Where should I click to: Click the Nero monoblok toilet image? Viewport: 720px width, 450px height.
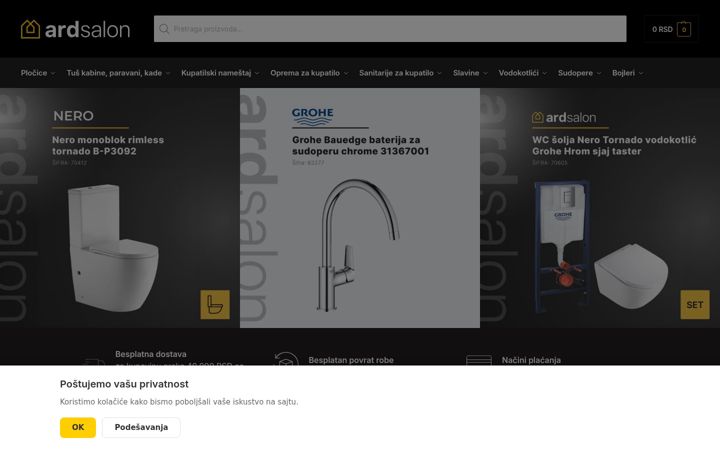[x=113, y=247]
